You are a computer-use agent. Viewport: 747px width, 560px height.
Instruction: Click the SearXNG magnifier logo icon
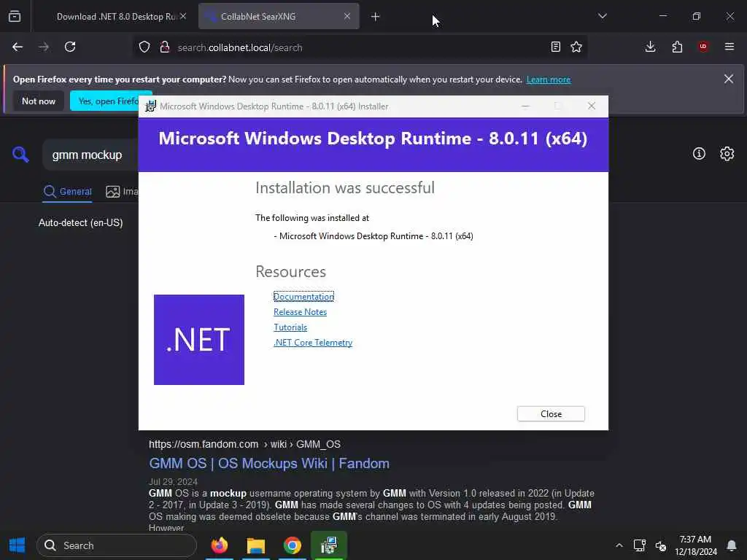coord(20,155)
